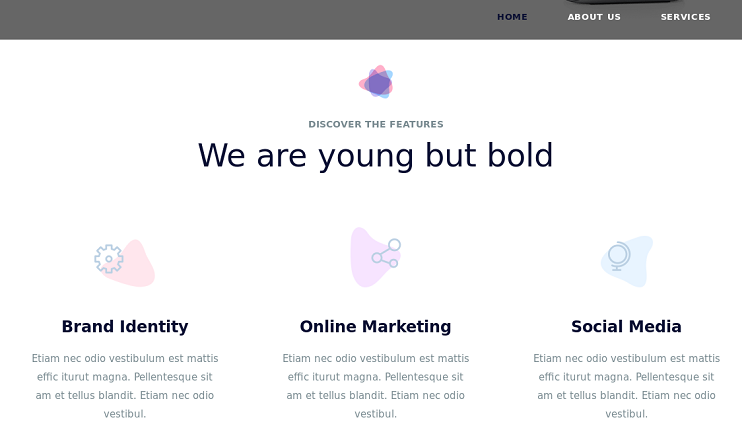Click the description text under Brand Identity
The image size is (742, 434).
click(x=125, y=386)
